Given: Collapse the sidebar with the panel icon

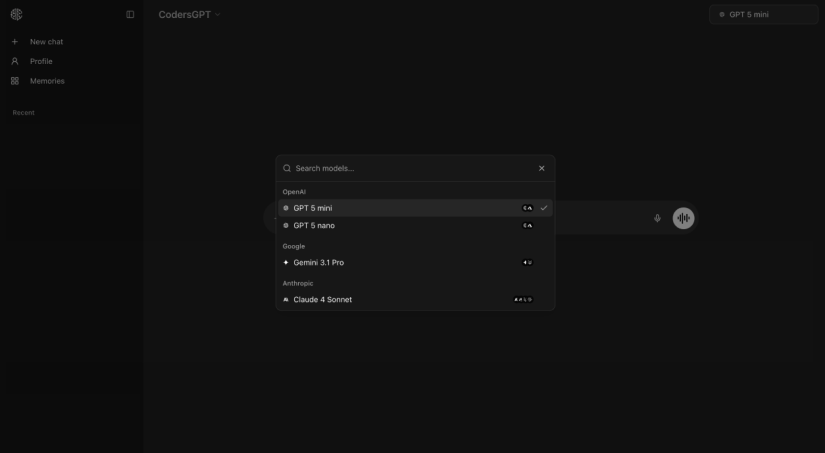Looking at the screenshot, I should [x=130, y=14].
